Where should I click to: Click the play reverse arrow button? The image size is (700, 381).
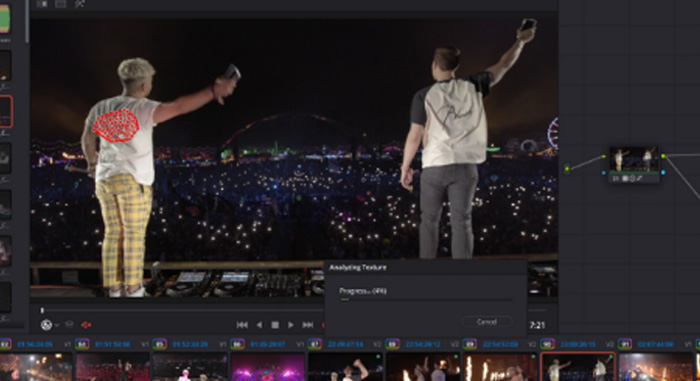(259, 325)
